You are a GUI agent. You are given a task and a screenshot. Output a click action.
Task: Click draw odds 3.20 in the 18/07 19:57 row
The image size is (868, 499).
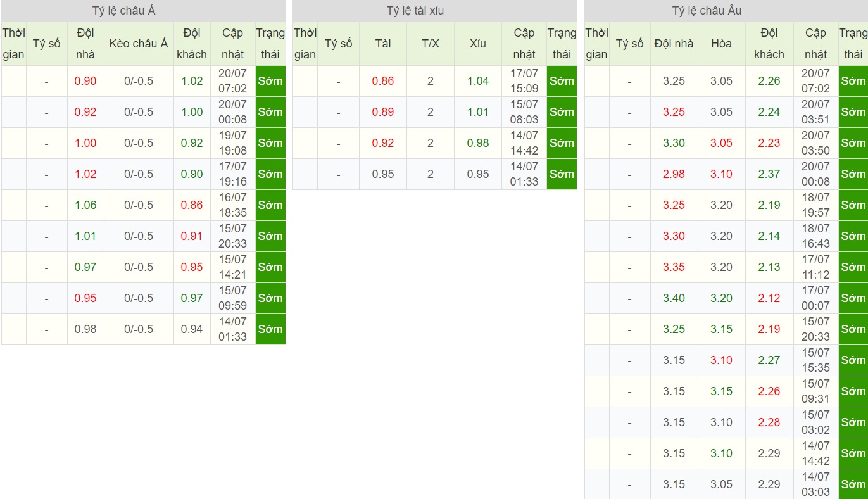[x=721, y=205]
